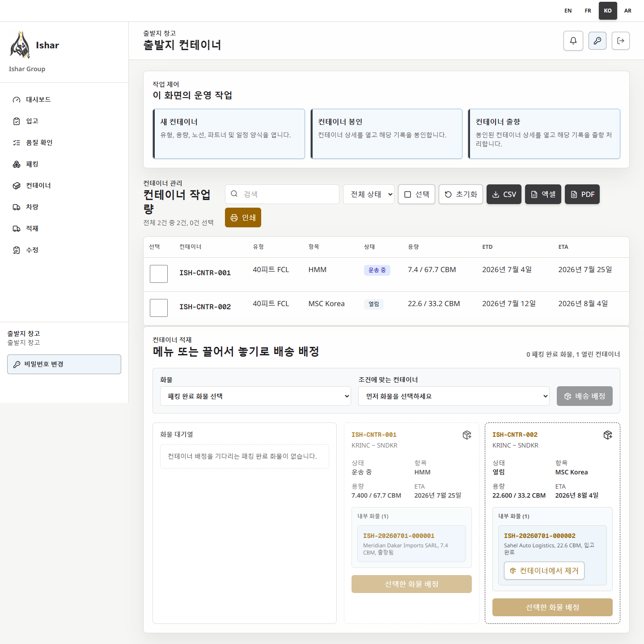Check the ISH-CNTR-001 row checkbox

[159, 274]
